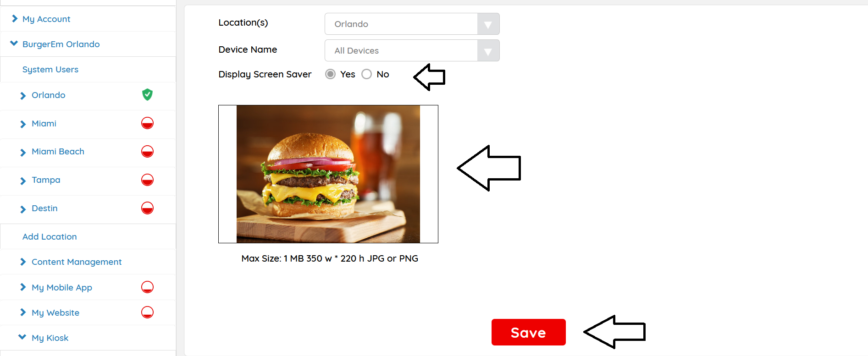The width and height of the screenshot is (868, 356).
Task: Click the red status icon next to Tampa
Action: [x=147, y=180]
